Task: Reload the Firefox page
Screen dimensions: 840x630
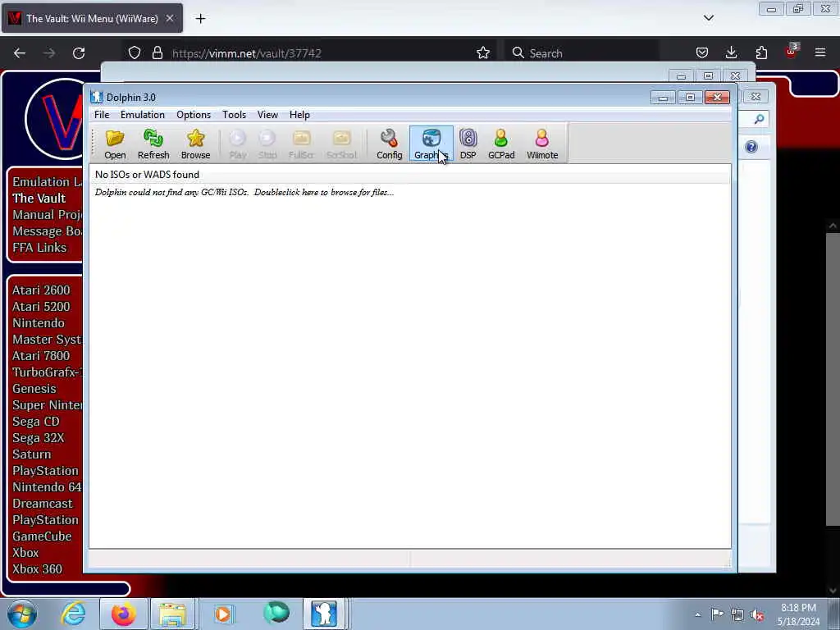Action: [x=79, y=53]
